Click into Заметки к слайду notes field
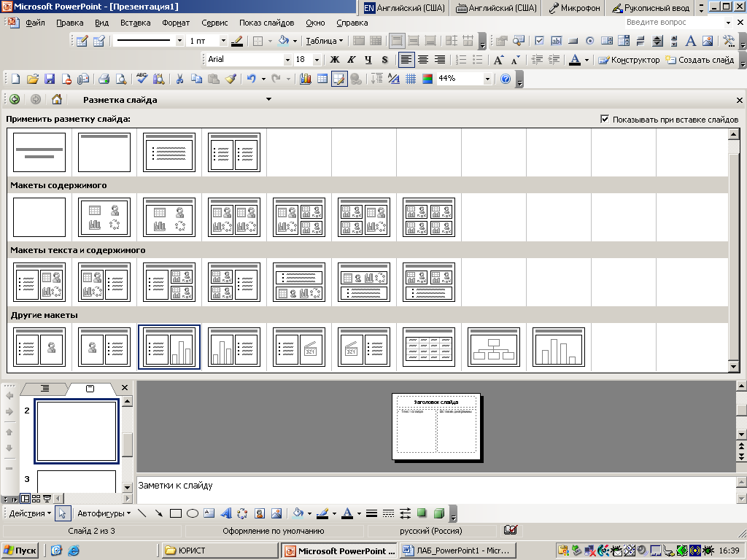The height and width of the screenshot is (560, 747). click(x=436, y=489)
